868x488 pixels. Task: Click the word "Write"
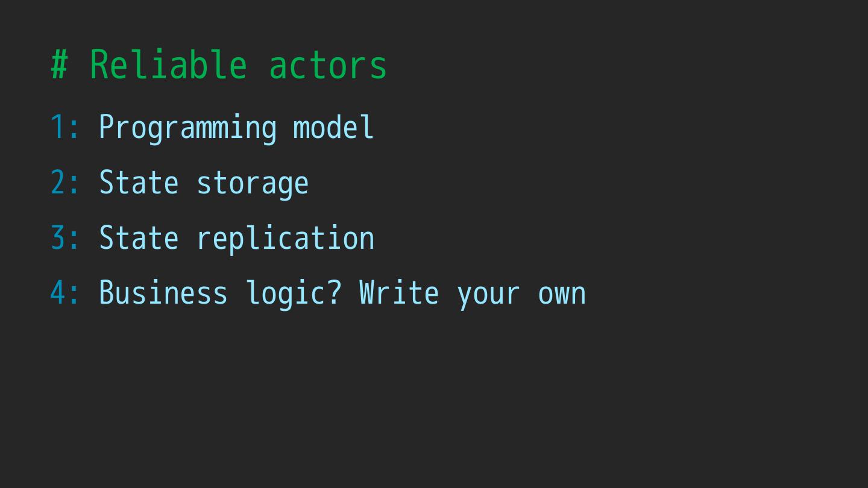point(398,293)
